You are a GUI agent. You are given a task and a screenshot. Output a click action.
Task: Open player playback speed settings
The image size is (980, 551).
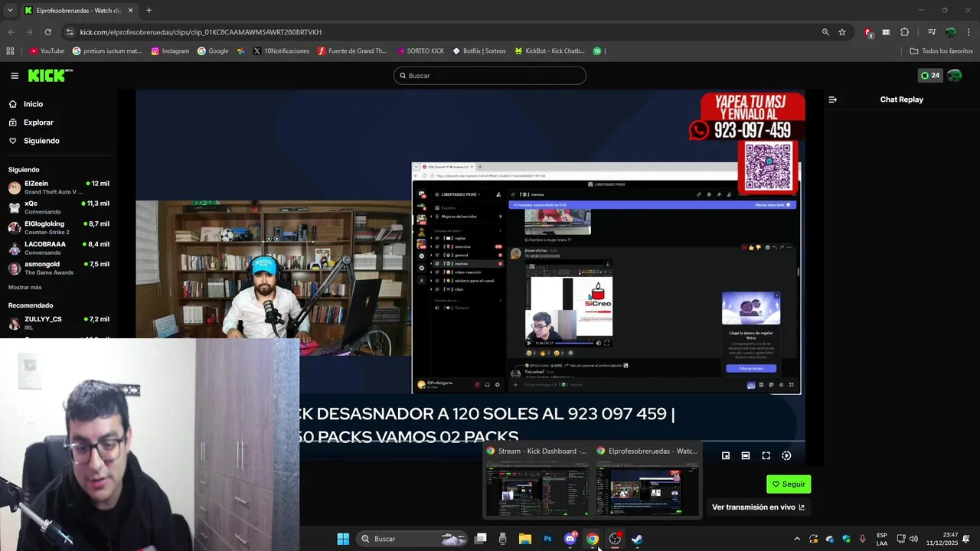[786, 455]
